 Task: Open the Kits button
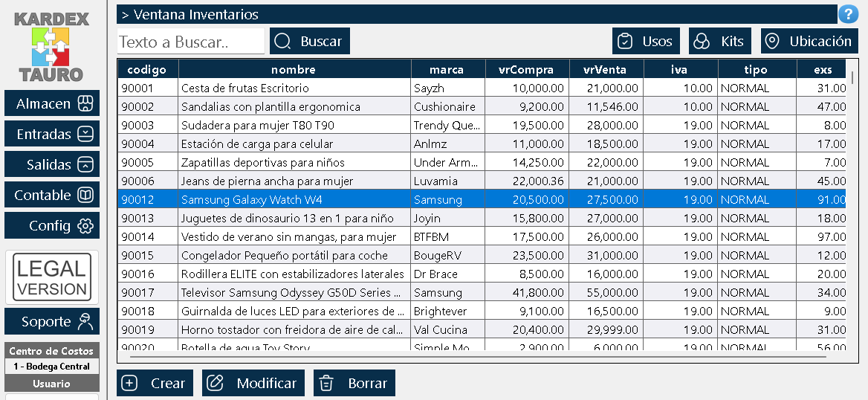coord(719,41)
